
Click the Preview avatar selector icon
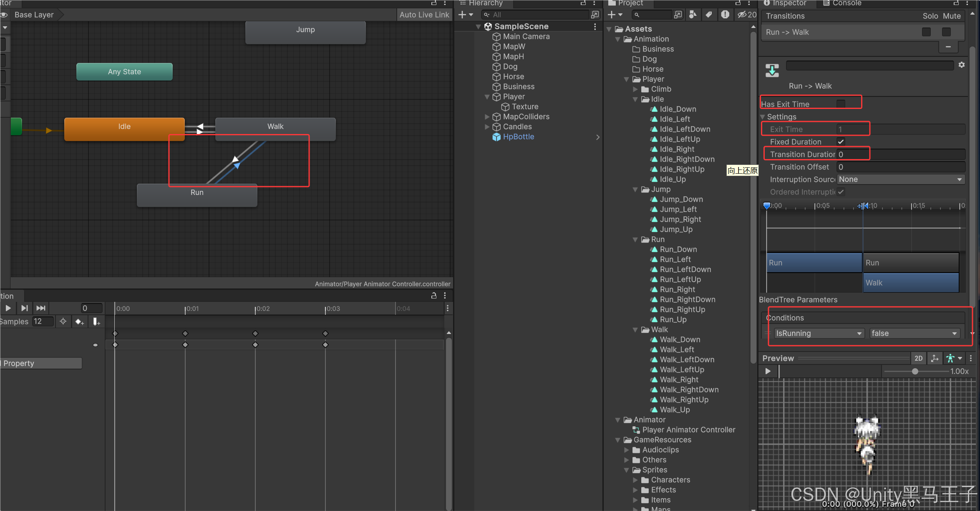click(x=951, y=358)
